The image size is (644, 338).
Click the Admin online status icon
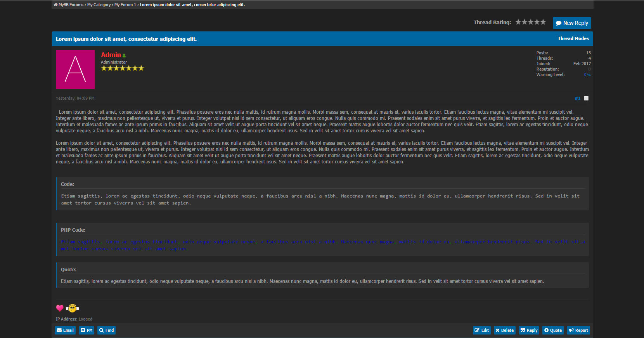tap(124, 56)
